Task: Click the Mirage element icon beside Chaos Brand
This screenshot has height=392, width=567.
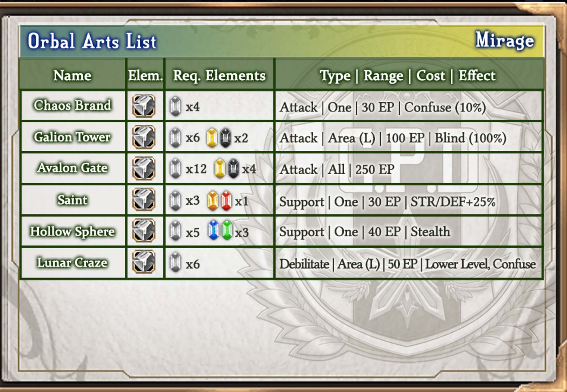Action: (x=144, y=106)
